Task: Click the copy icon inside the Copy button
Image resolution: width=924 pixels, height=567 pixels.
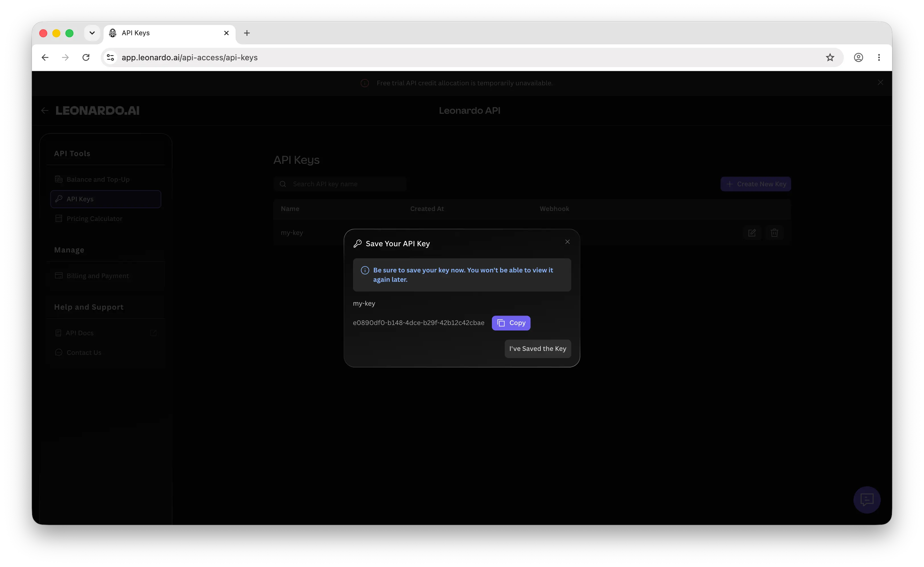Action: (501, 323)
